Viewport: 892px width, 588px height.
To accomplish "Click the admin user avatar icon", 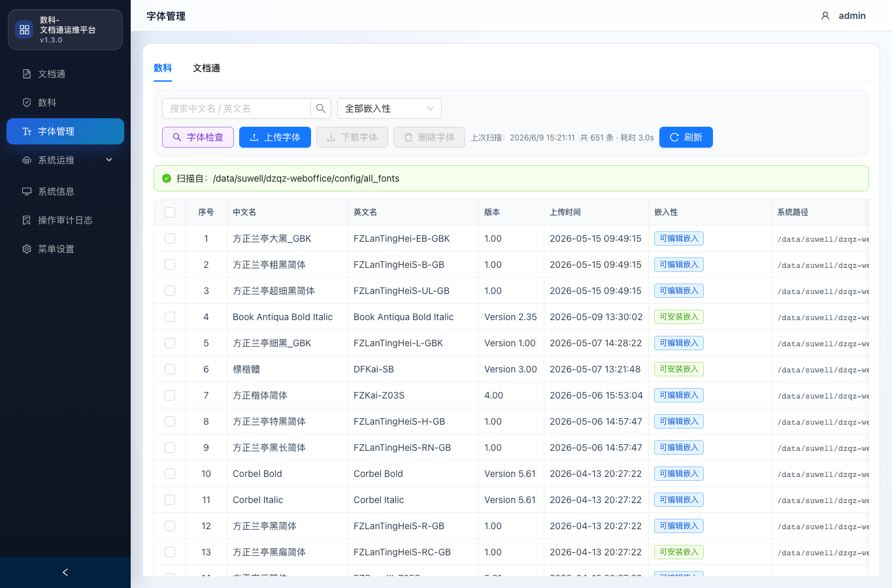I will pyautogui.click(x=825, y=16).
